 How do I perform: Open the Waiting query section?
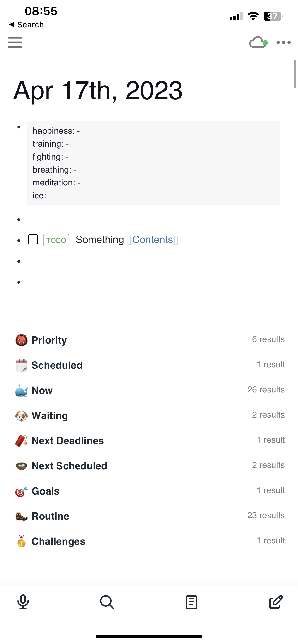pyautogui.click(x=49, y=415)
